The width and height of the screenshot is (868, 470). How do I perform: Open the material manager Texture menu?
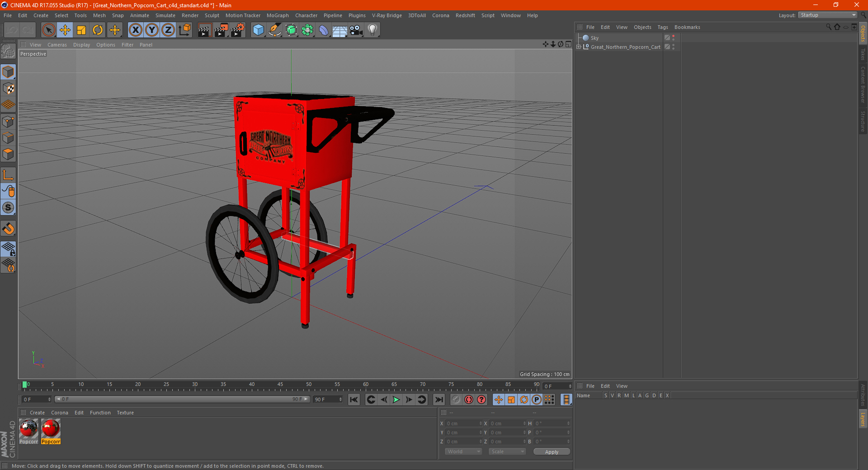(125, 413)
